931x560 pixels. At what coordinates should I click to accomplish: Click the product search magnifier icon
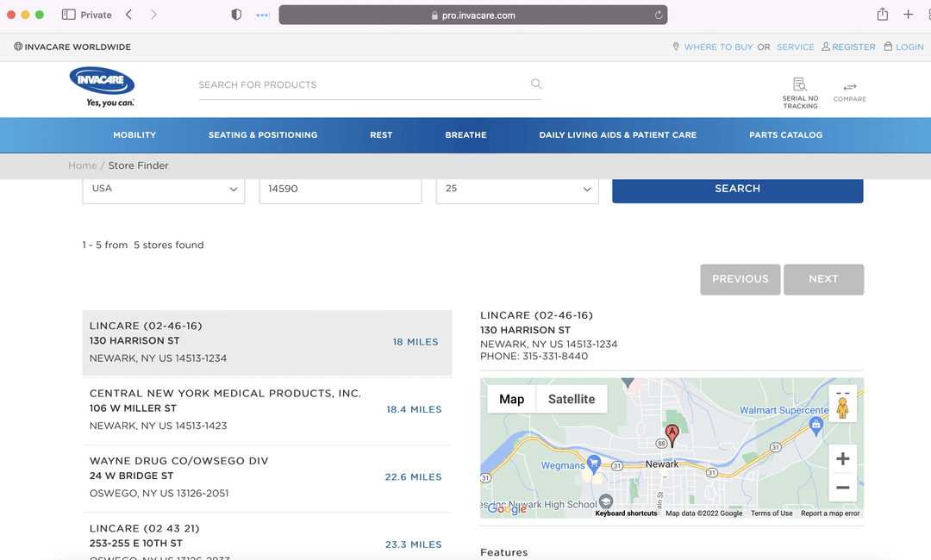click(536, 84)
